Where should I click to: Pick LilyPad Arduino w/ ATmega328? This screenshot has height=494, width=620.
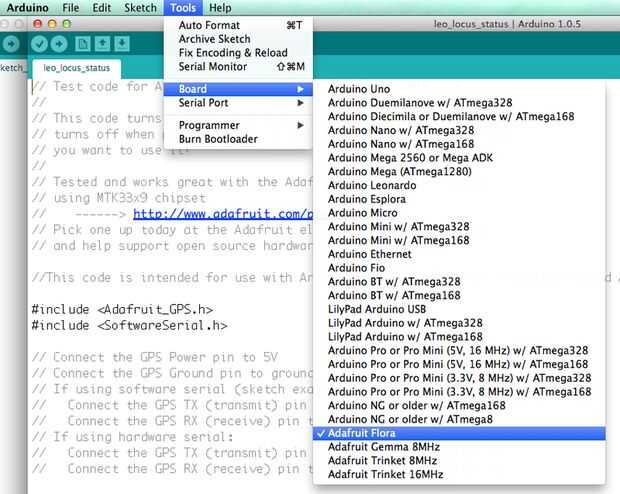(x=459, y=323)
